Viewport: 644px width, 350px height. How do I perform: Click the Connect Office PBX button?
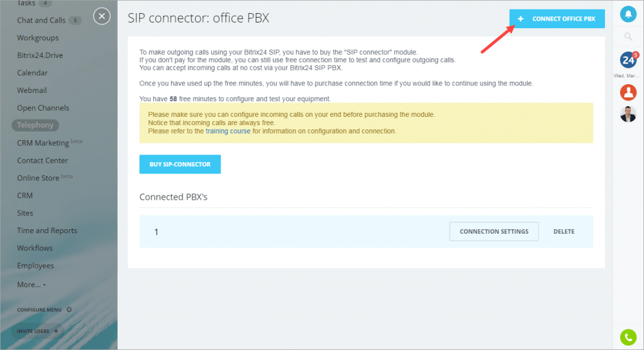pos(557,18)
